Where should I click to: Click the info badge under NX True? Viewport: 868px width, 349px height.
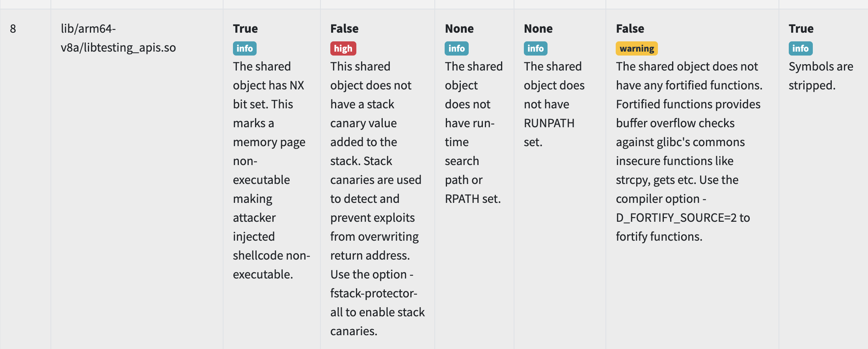pos(245,48)
